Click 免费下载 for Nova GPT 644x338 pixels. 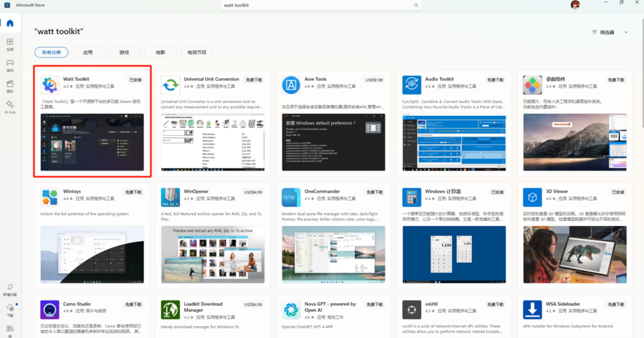[x=375, y=304]
